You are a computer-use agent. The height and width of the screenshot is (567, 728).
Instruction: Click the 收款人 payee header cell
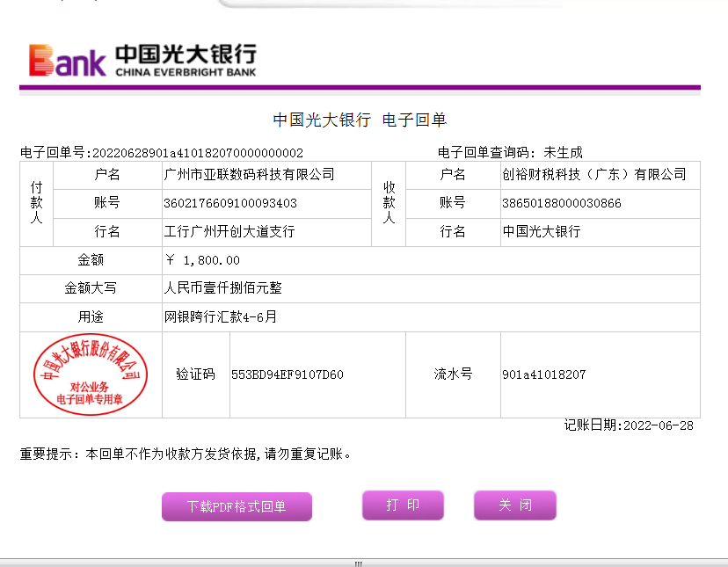click(389, 203)
